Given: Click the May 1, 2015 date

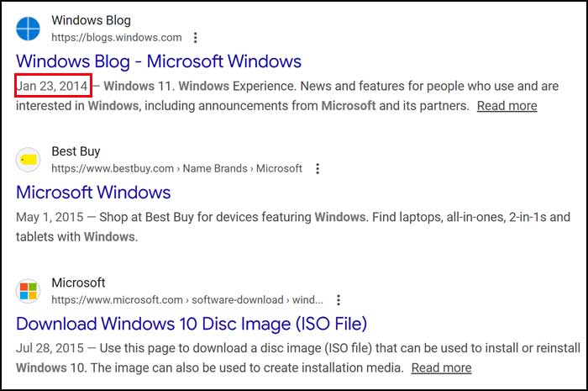Looking at the screenshot, I should coord(50,217).
